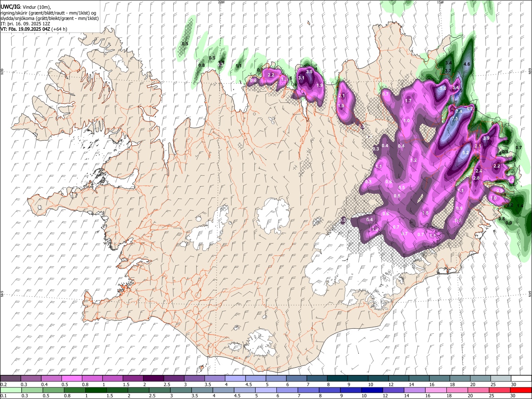Viewport: 532px width, 399px height.
Task: Pick the grey-purple 0.2 swatch in snow legend
Action: pyautogui.click(x=10, y=379)
